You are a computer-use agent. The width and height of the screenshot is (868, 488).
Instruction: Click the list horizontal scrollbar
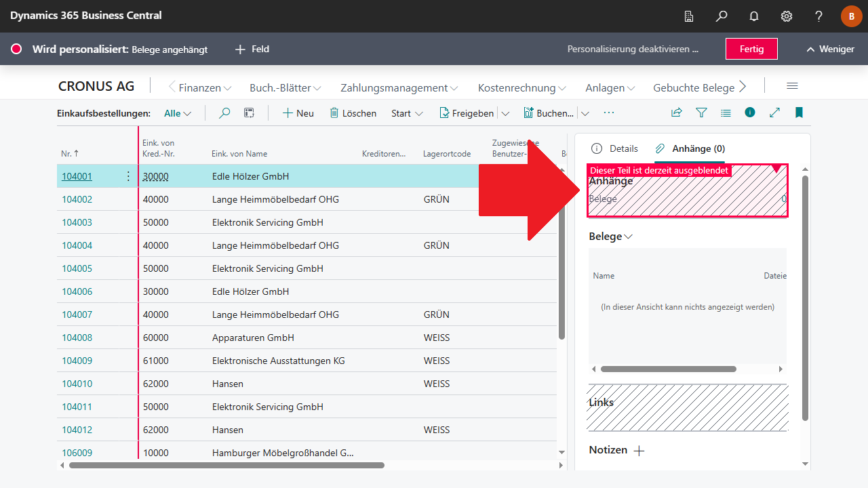coord(226,466)
